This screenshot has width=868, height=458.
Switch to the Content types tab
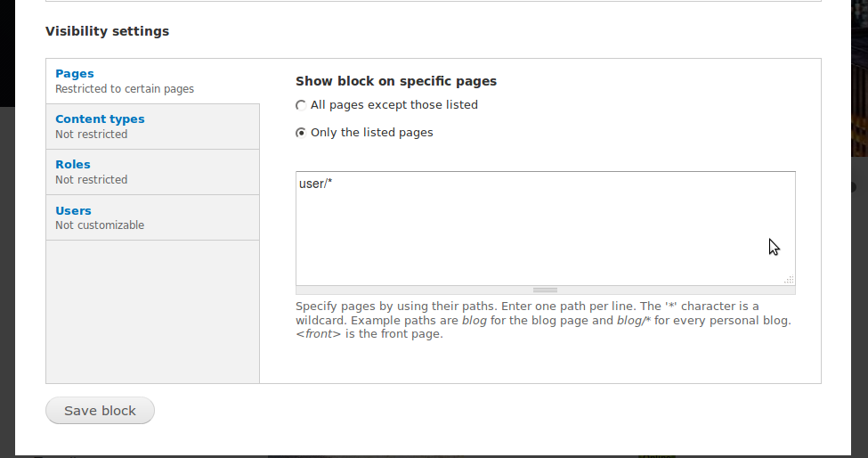(x=100, y=119)
